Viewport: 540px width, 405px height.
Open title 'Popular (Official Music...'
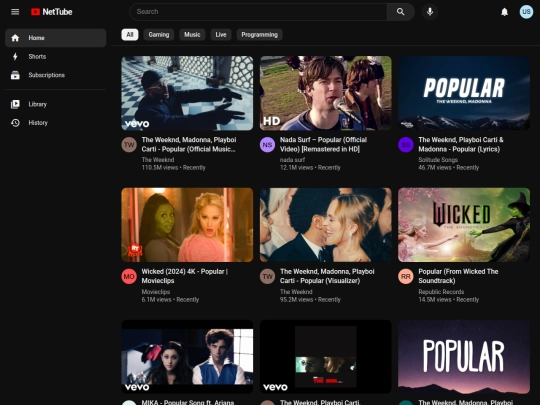click(189, 144)
